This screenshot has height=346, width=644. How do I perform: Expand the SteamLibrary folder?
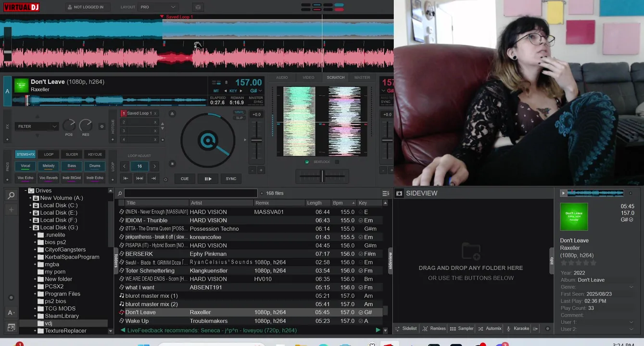coord(35,316)
